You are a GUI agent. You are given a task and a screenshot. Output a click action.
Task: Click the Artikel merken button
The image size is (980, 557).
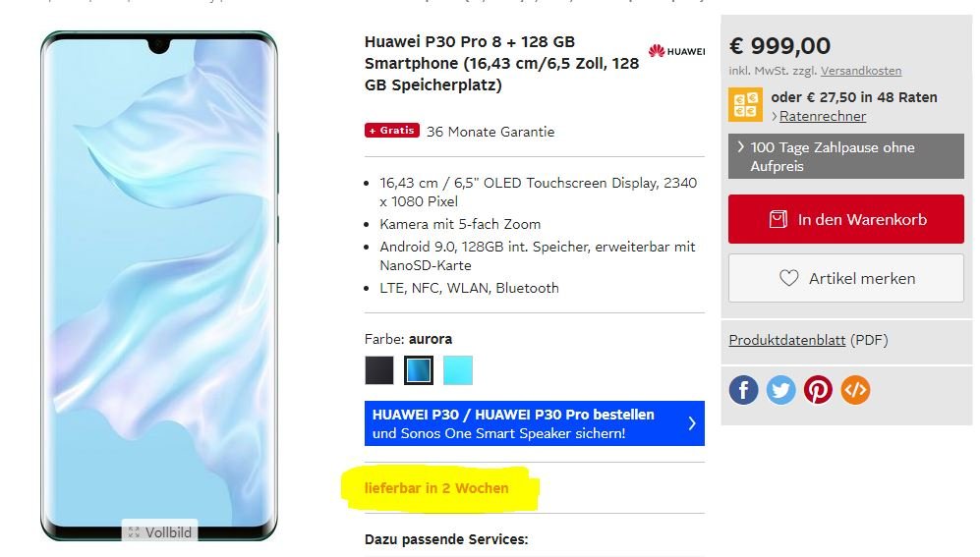845,278
